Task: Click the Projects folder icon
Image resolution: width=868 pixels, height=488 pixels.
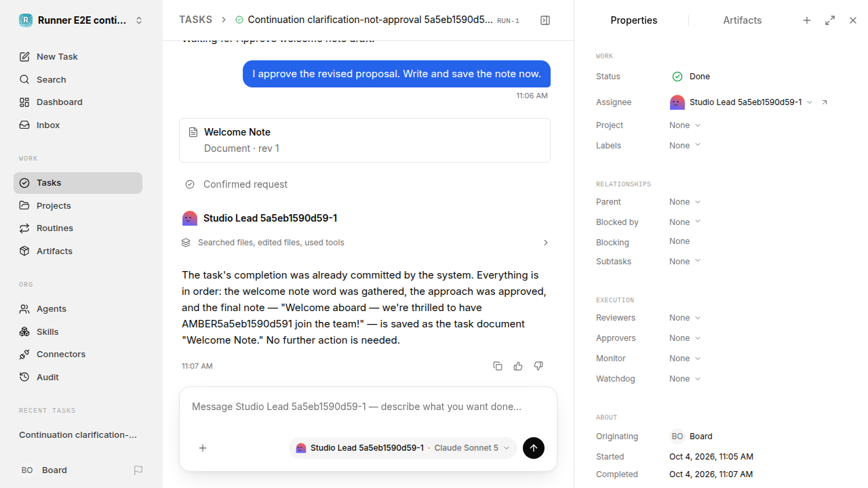Action: click(24, 205)
